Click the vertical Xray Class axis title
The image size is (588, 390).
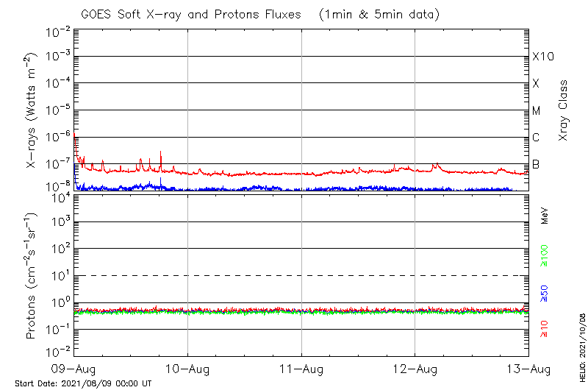(x=564, y=110)
